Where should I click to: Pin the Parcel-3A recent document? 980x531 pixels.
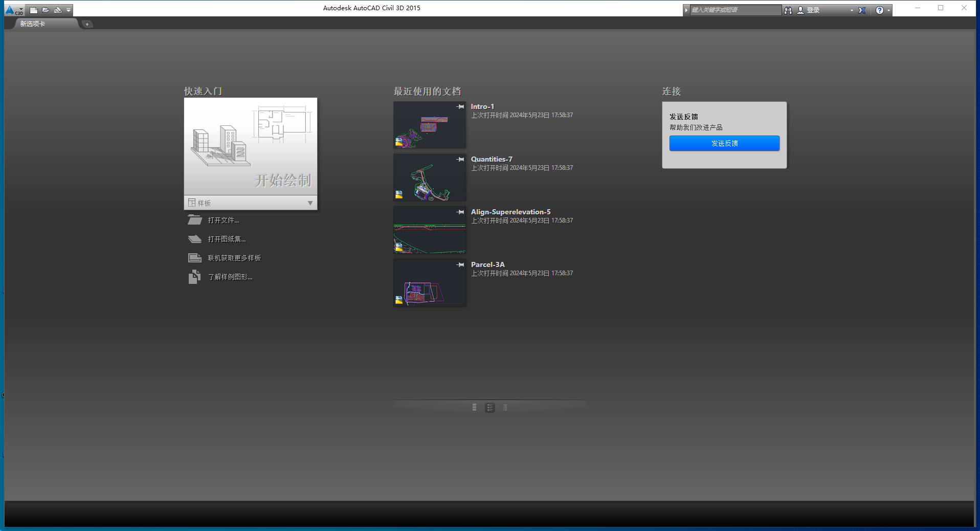coord(460,265)
